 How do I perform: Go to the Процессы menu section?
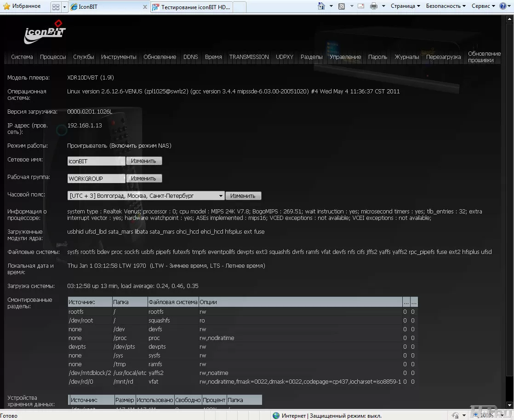[x=53, y=57]
